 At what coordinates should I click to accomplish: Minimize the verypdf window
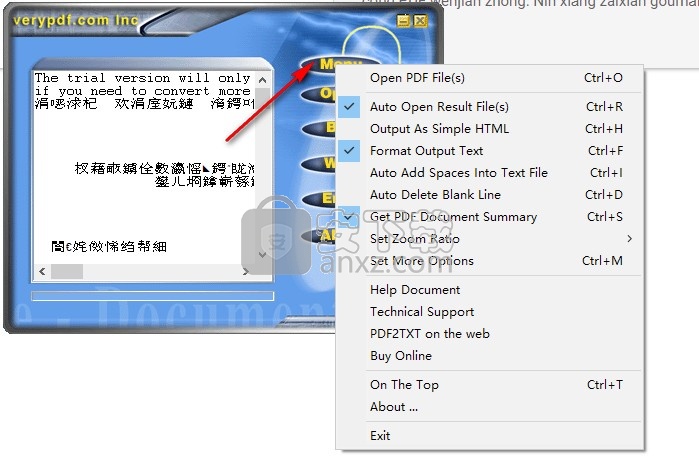pyautogui.click(x=403, y=21)
